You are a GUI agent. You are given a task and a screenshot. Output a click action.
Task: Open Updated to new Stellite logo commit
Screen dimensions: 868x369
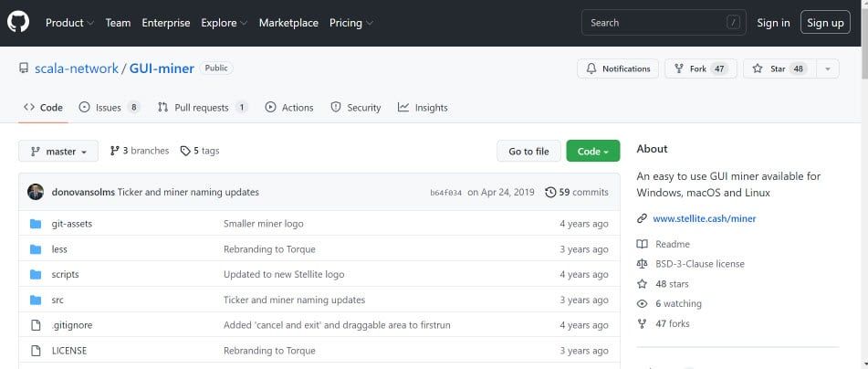pos(284,274)
